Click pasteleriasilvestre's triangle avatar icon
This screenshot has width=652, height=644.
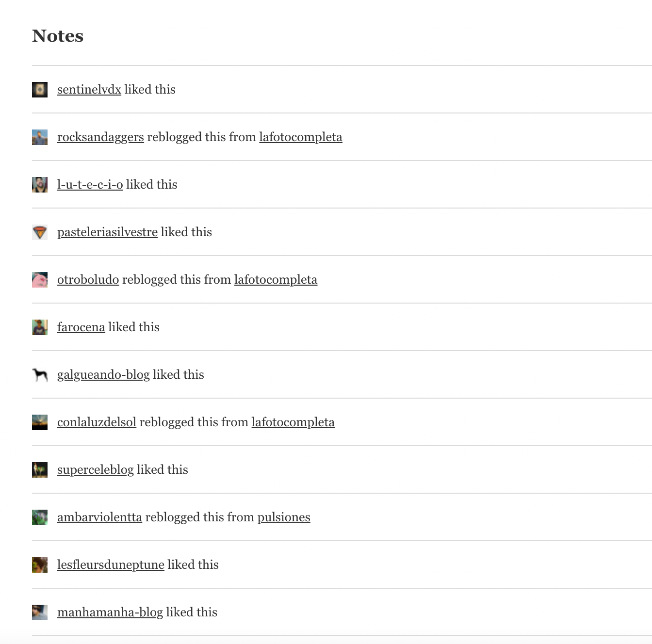(40, 232)
